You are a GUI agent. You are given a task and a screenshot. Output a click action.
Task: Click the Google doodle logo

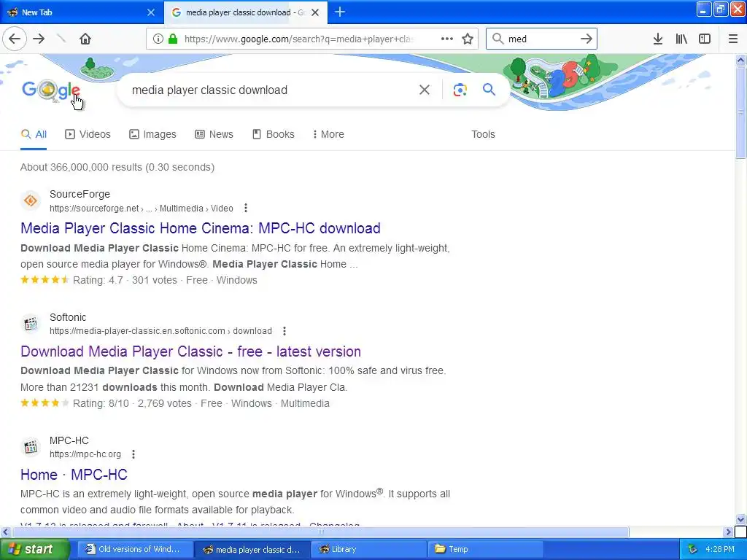(x=51, y=90)
